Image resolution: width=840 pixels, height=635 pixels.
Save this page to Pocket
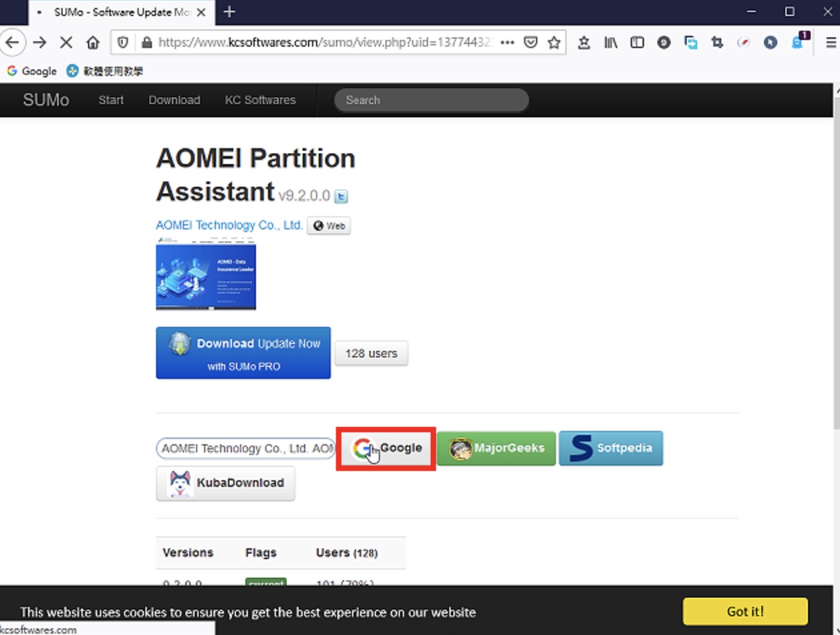tap(531, 43)
